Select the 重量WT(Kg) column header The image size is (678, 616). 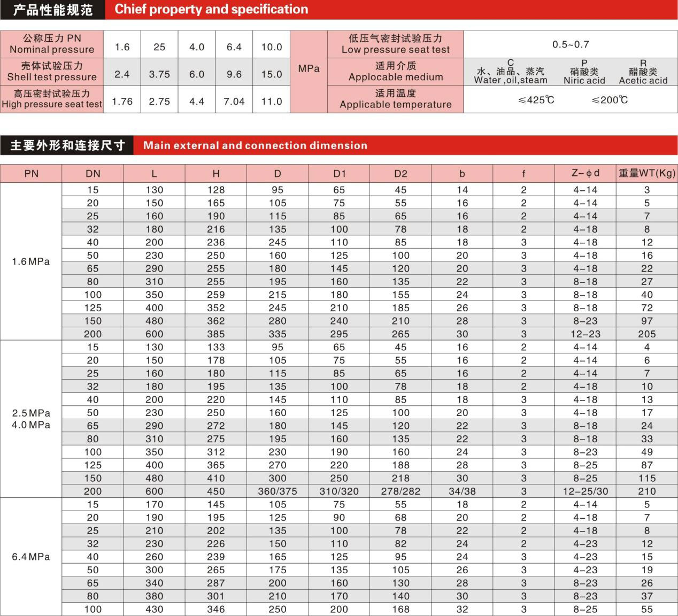pos(647,173)
